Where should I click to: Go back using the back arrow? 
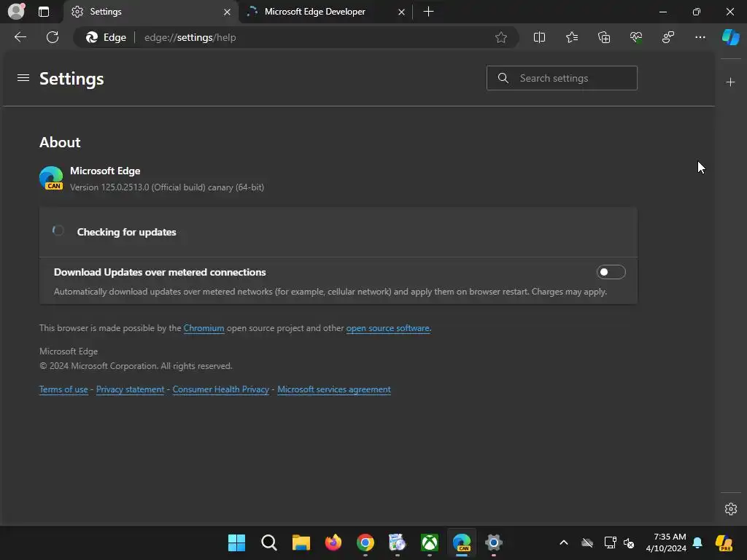(x=20, y=37)
